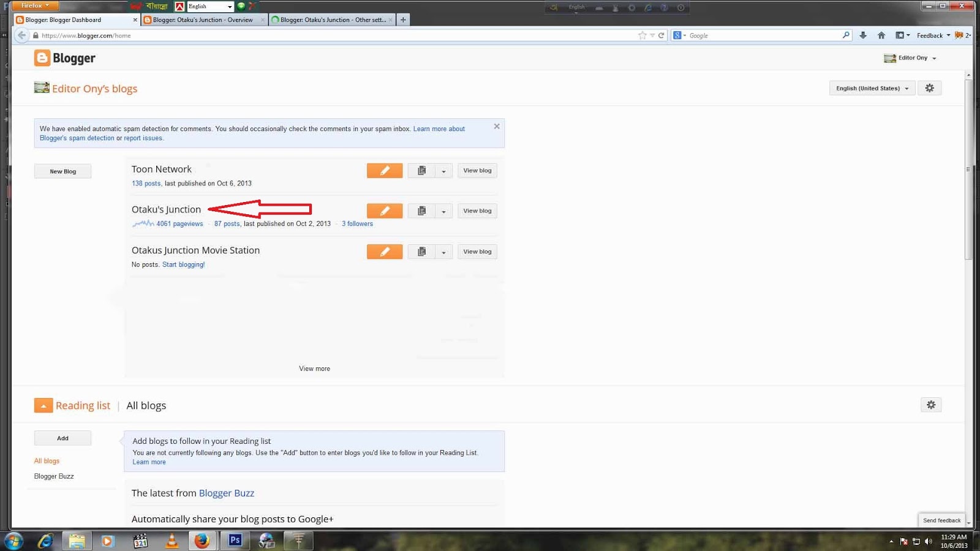Select All blogs in the reading list sidebar
The image size is (980, 551).
(x=47, y=461)
